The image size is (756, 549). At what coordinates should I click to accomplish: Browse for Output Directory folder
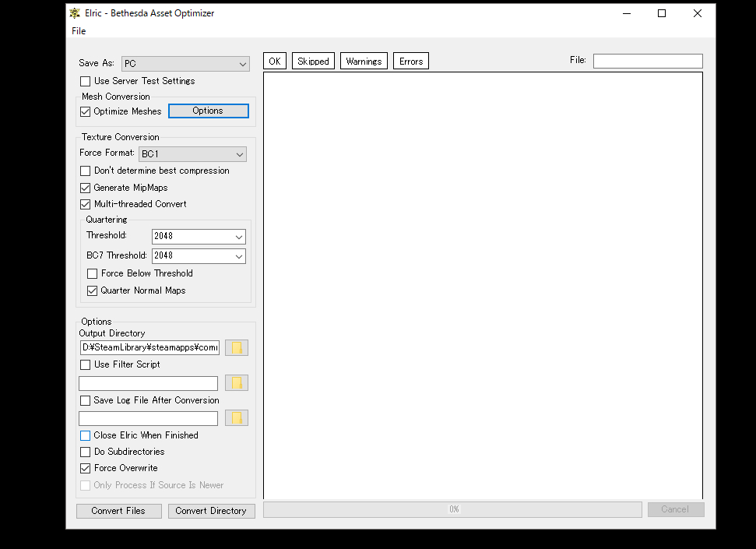click(236, 348)
